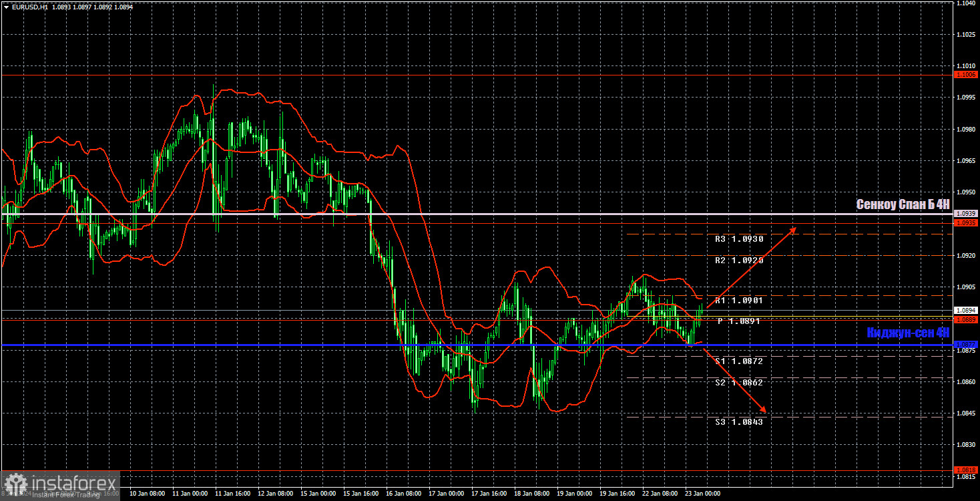Click the EURUSD,H1 symbol title text
This screenshot has width=980, height=501.
pos(29,7)
